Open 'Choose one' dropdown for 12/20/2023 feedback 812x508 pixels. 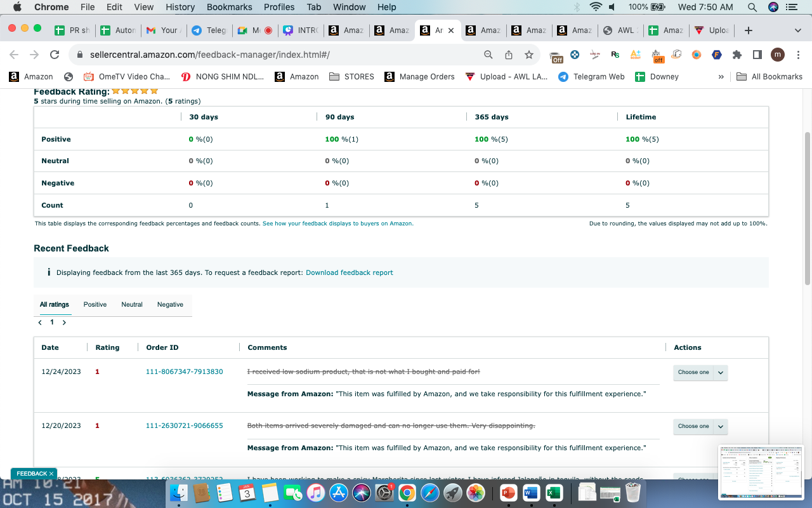(700, 426)
